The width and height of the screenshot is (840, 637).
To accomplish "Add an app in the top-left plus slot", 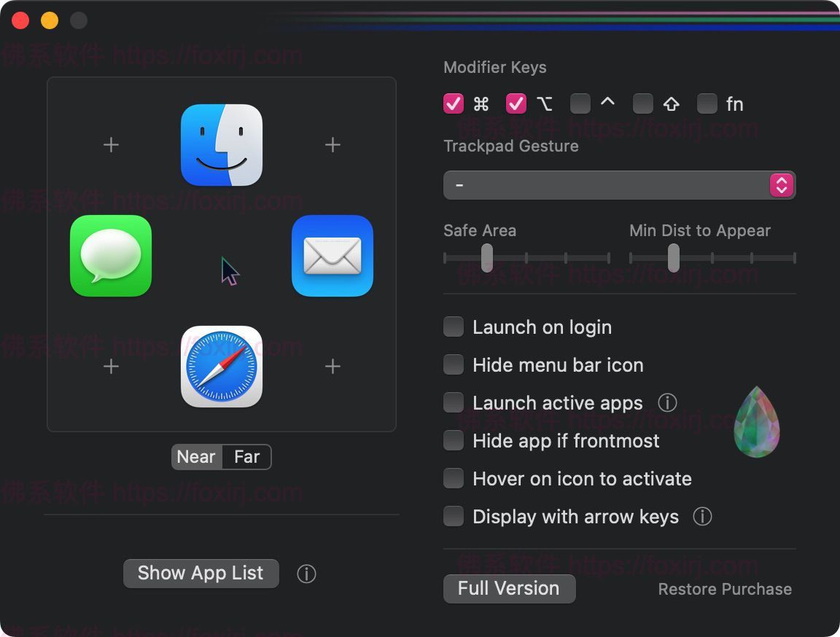I will (111, 145).
